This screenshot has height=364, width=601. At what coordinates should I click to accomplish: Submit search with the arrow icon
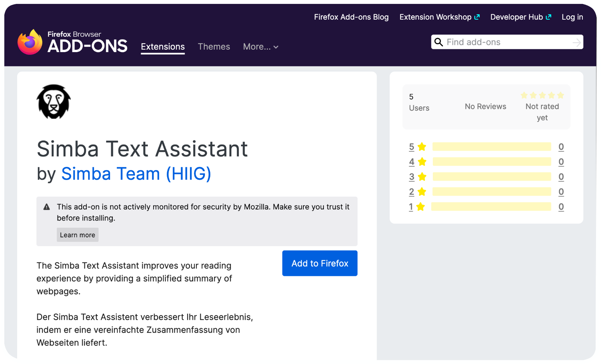pyautogui.click(x=576, y=42)
